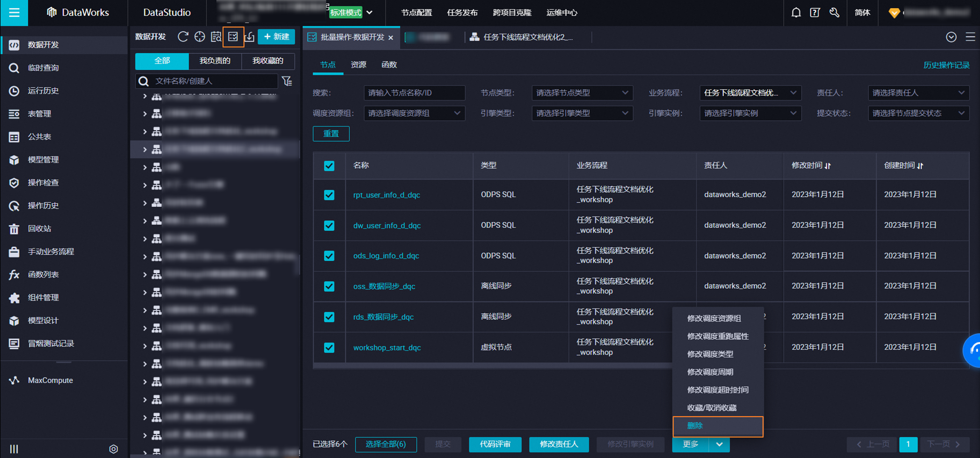The width and height of the screenshot is (980, 458).
Task: Click 选择全部(6) button
Action: click(386, 444)
